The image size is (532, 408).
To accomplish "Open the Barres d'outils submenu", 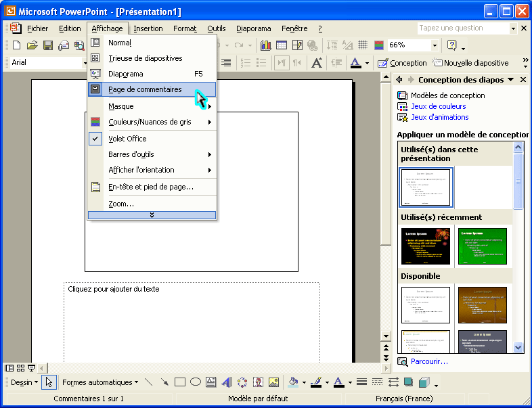I will point(152,155).
